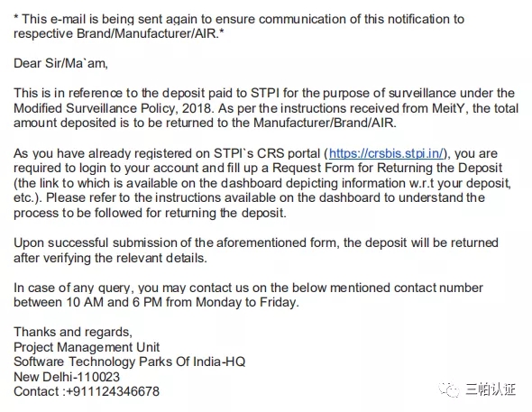The height and width of the screenshot is (412, 532).
Task: Click the 'New Delhi-110023' address line
Action: [x=67, y=377]
